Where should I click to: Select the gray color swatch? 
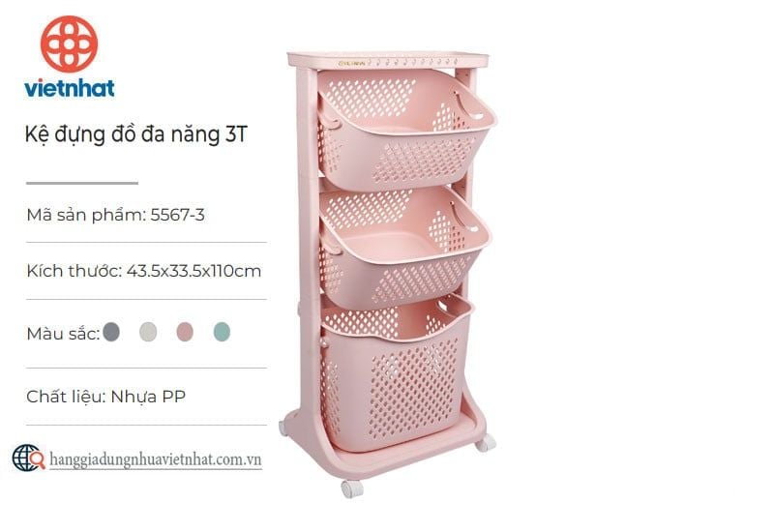pos(111,332)
